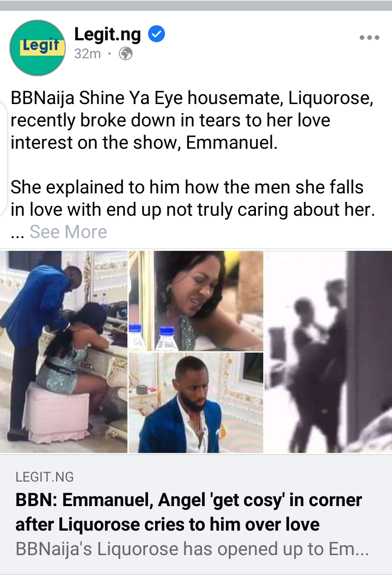Viewport: 392px width, 578px height.
Task: Open the three-dot post options menu
Action: 370,37
